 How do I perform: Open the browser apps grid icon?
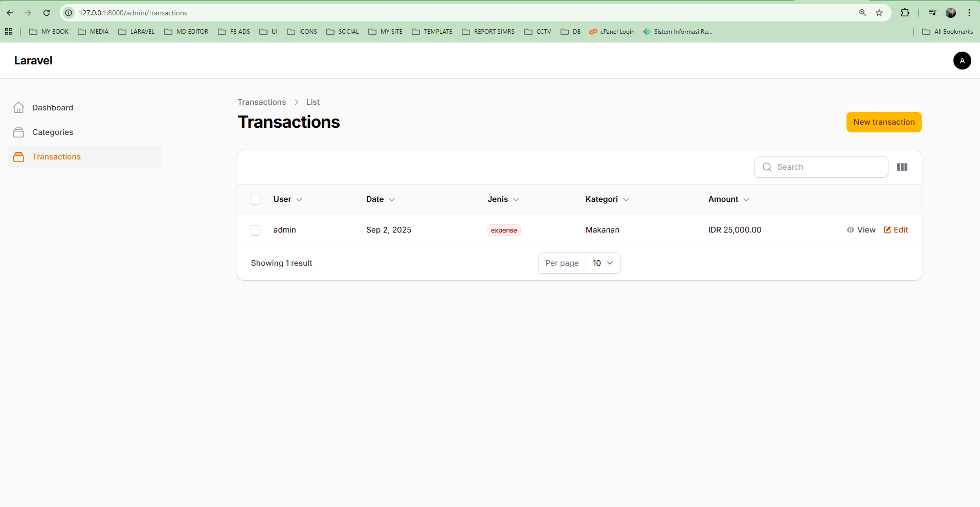pyautogui.click(x=9, y=32)
